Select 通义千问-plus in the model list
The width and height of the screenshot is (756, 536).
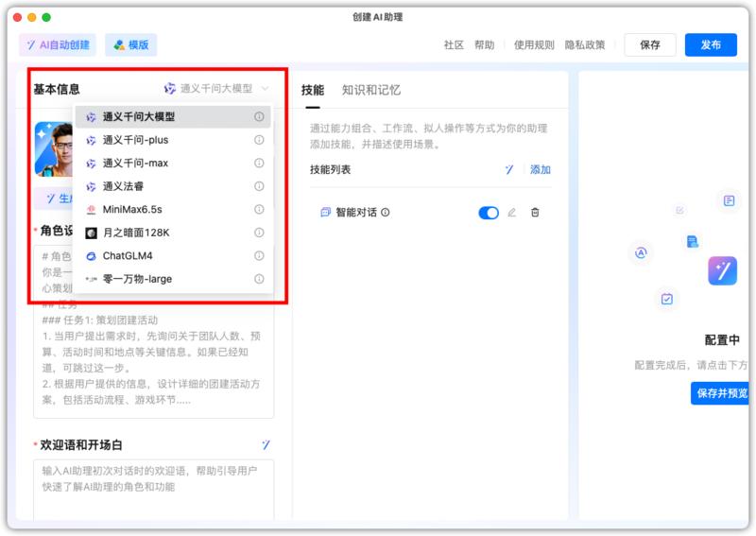pyautogui.click(x=173, y=140)
